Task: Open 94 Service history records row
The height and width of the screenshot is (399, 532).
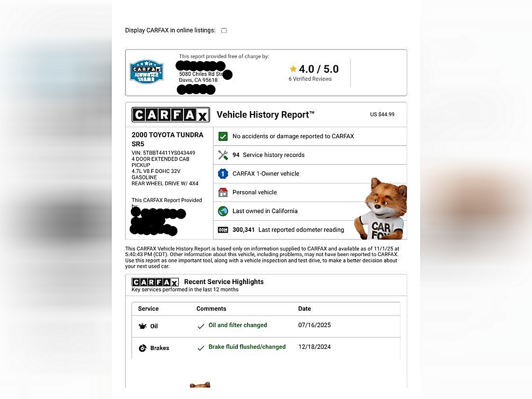Action: (x=310, y=155)
